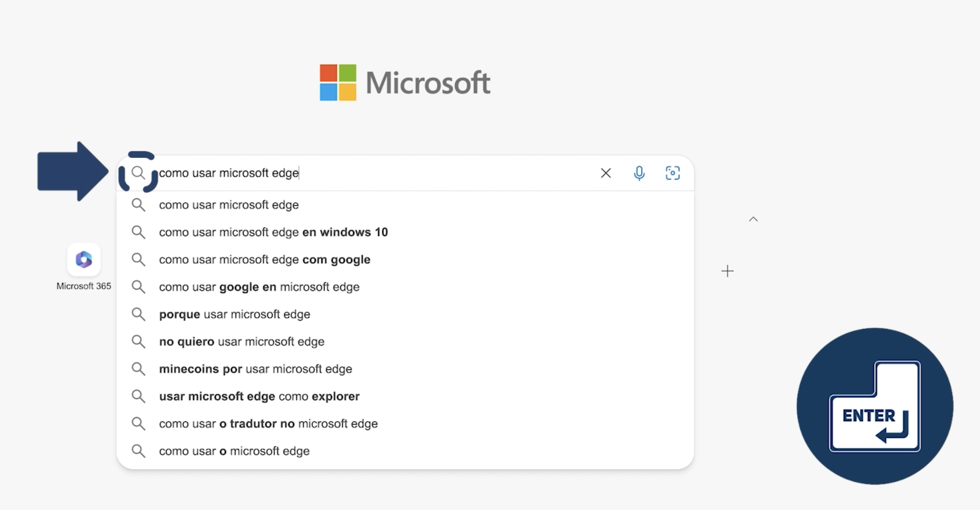Select the last suggestion como usar o microsoft edge
Image resolution: width=980 pixels, height=510 pixels.
233,451
